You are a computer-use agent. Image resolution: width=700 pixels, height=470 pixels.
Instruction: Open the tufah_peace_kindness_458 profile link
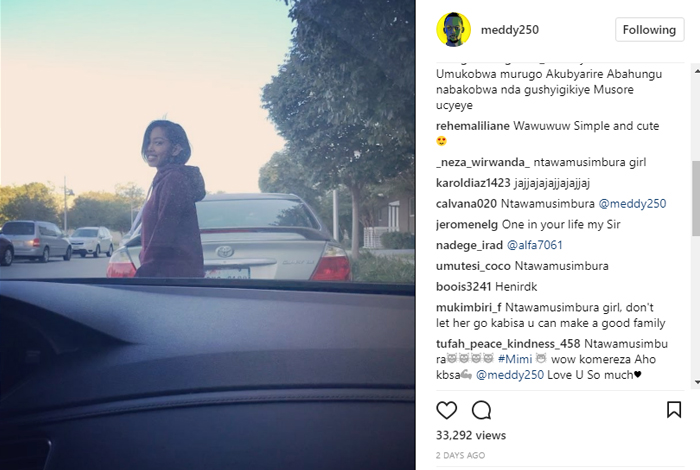point(508,344)
